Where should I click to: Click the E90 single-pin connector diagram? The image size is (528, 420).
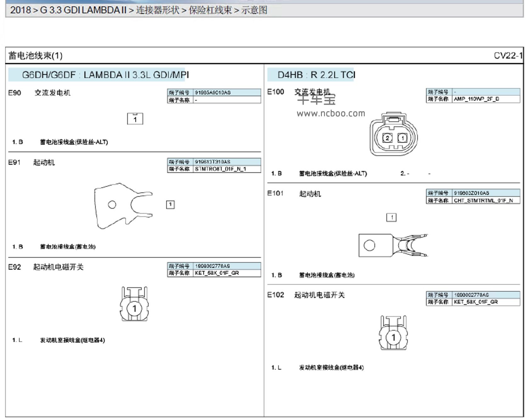(135, 119)
